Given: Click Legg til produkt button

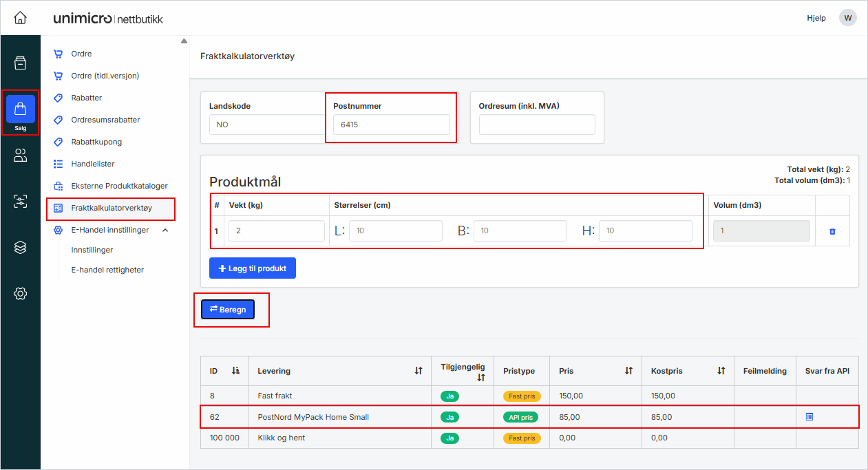Looking at the screenshot, I should point(252,268).
